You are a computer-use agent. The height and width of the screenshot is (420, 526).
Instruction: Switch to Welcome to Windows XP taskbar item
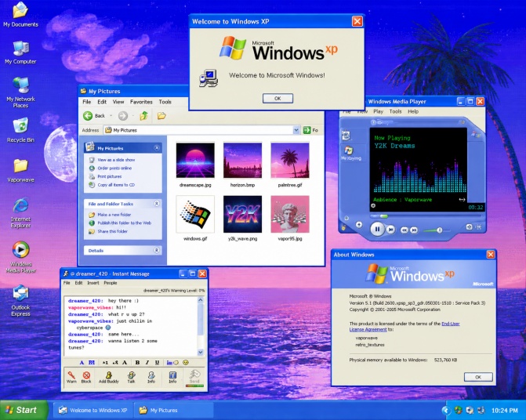point(93,410)
